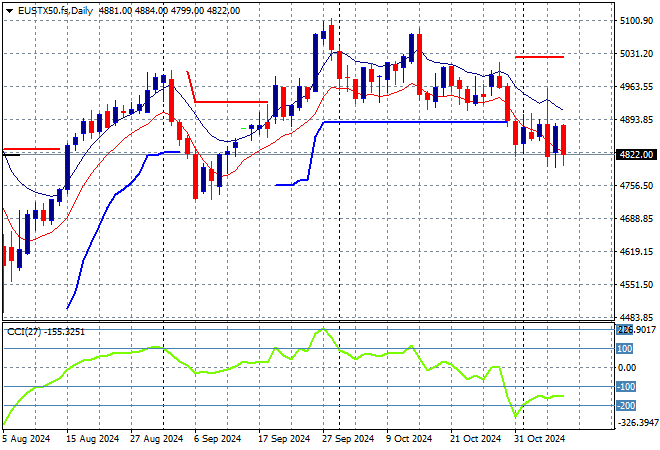The height and width of the screenshot is (450, 660).
Task: Click the -200 level on CCI scale
Action: tap(626, 405)
